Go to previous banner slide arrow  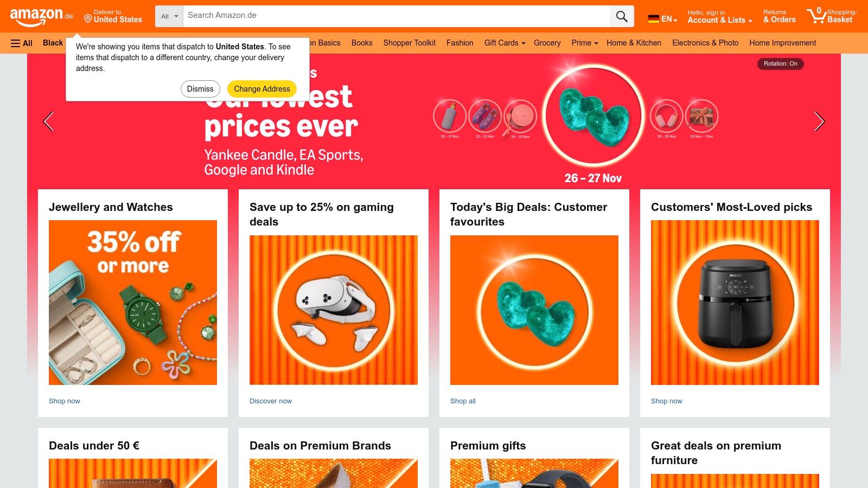point(48,121)
